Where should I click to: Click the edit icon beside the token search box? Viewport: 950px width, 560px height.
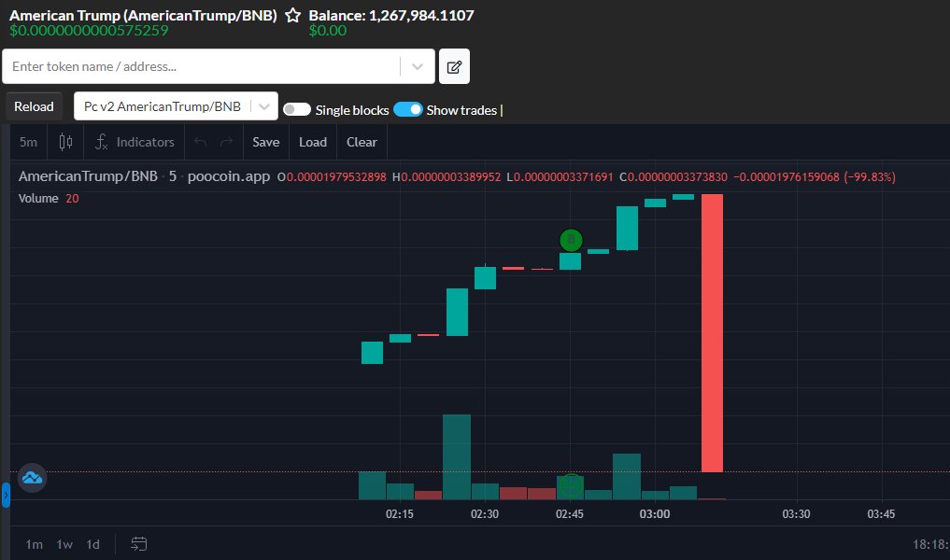tap(454, 65)
